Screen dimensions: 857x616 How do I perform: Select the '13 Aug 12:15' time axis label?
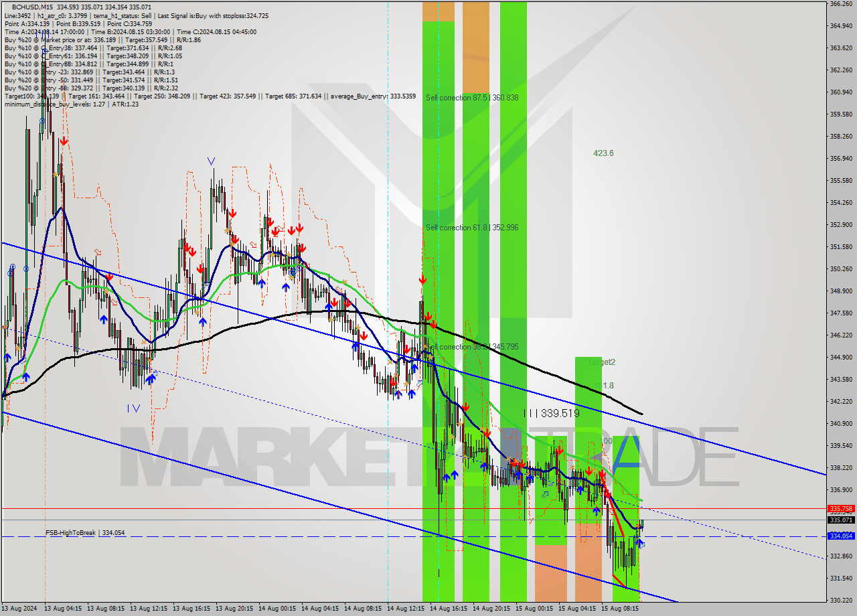(149, 609)
